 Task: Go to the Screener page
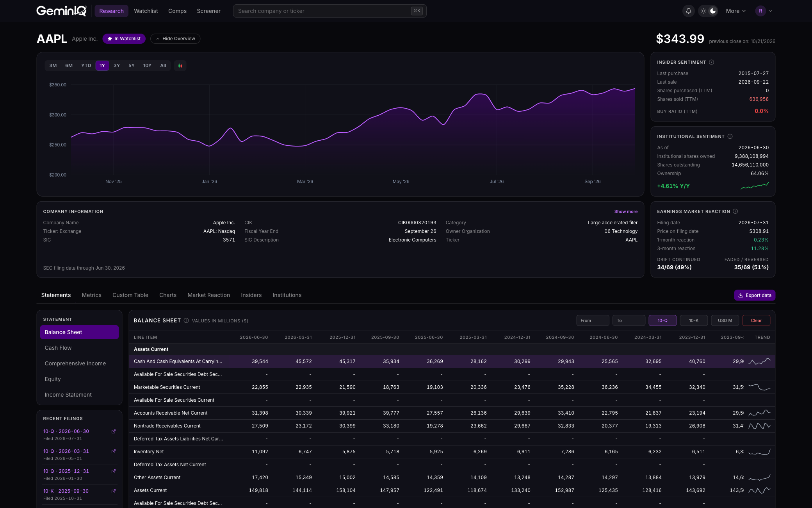[208, 11]
